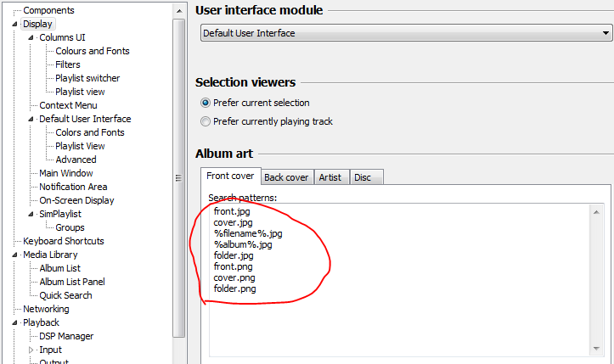Switch to the Back cover tab
This screenshot has width=614, height=364.
tap(286, 177)
